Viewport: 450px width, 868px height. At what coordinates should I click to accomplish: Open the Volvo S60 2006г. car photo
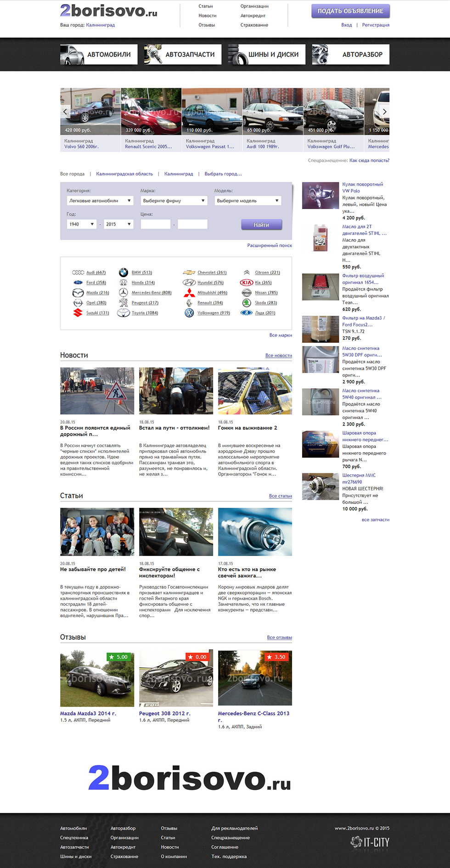90,111
